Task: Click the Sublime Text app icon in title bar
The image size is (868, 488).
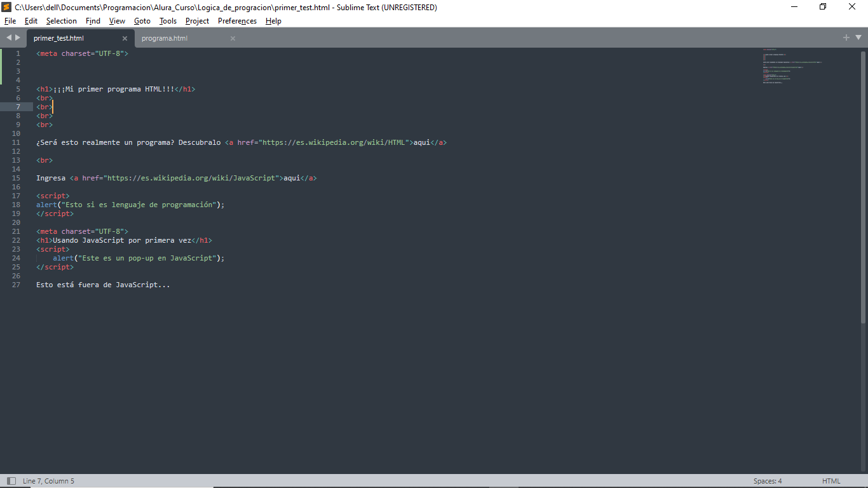Action: point(7,7)
